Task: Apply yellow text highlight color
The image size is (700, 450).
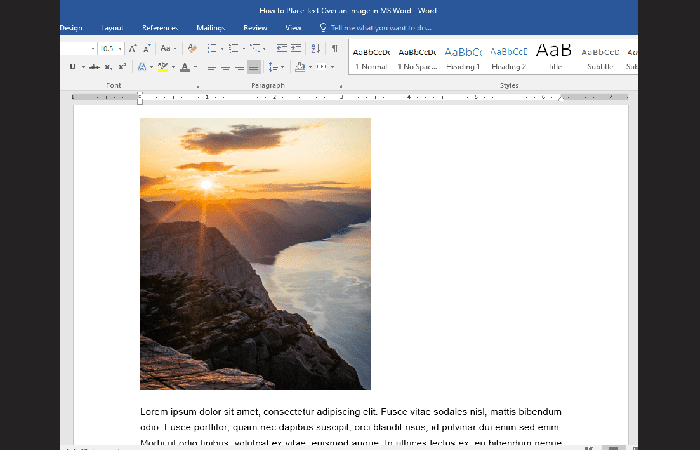Action: tap(163, 67)
